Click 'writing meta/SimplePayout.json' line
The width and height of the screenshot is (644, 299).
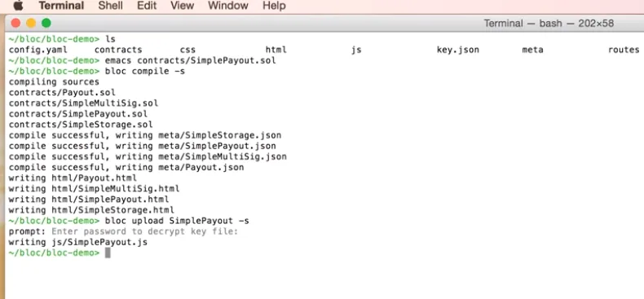(196, 146)
